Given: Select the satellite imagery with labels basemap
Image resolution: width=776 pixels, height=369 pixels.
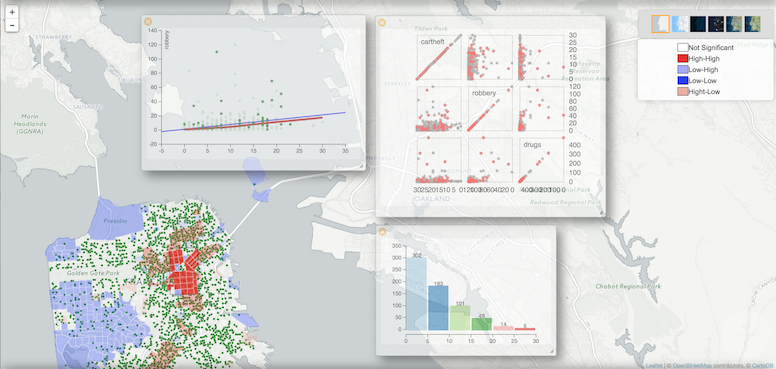Looking at the screenshot, I should click(734, 23).
